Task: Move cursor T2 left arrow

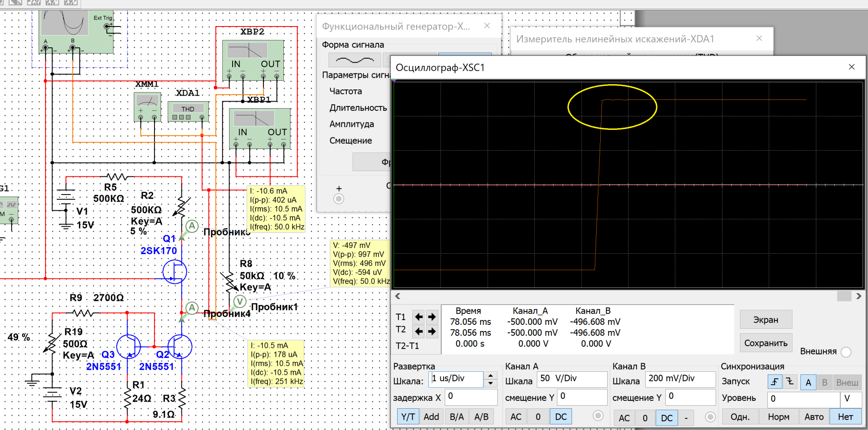Action: [x=418, y=331]
